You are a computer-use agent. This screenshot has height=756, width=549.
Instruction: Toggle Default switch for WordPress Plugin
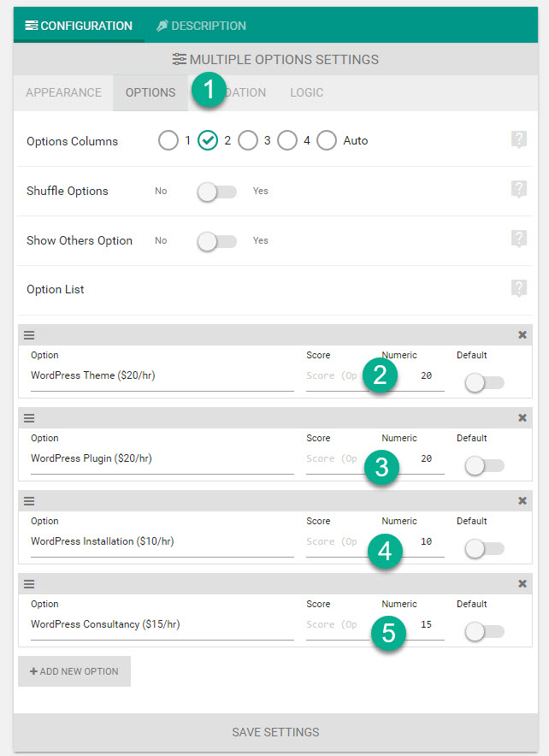point(484,466)
